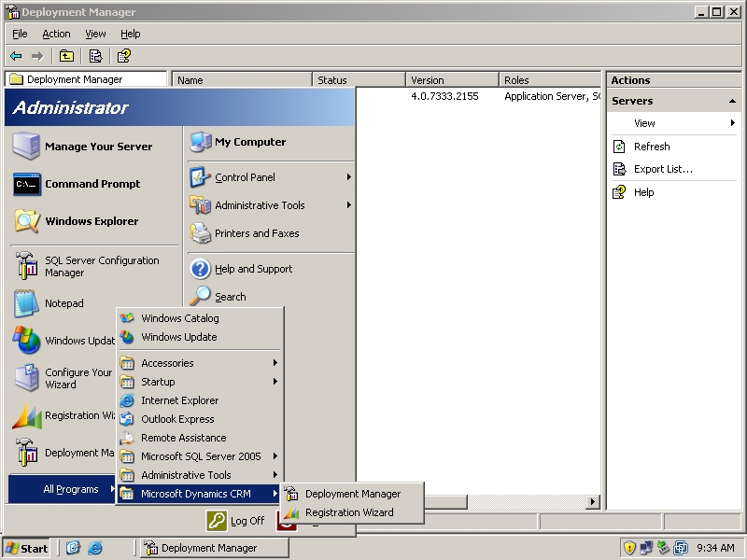Click Refresh in the Actions pane
The height and width of the screenshot is (560, 747).
(x=651, y=147)
